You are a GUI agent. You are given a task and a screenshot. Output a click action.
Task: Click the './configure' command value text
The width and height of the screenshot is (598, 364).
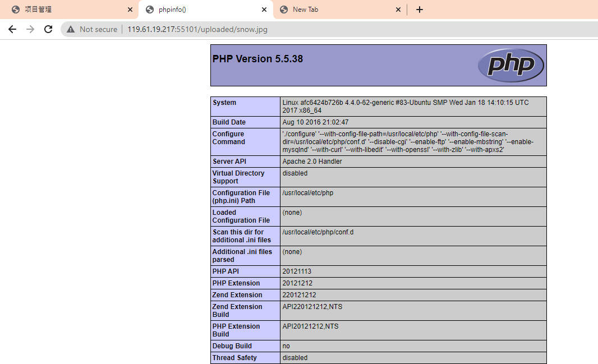pyautogui.click(x=408, y=142)
